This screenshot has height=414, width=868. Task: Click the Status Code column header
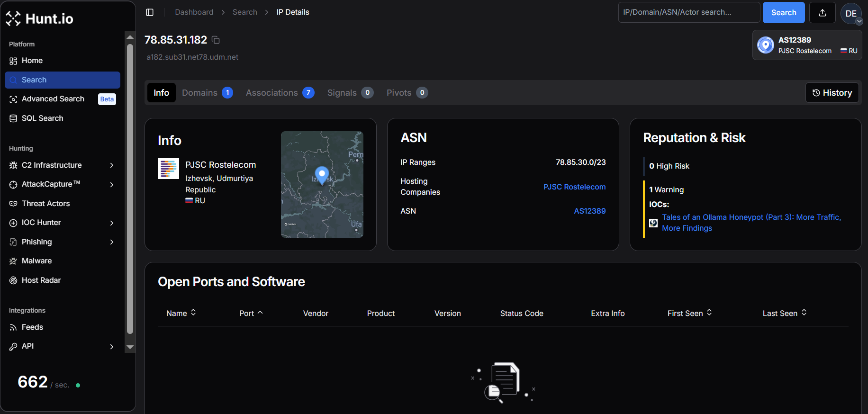(522, 314)
